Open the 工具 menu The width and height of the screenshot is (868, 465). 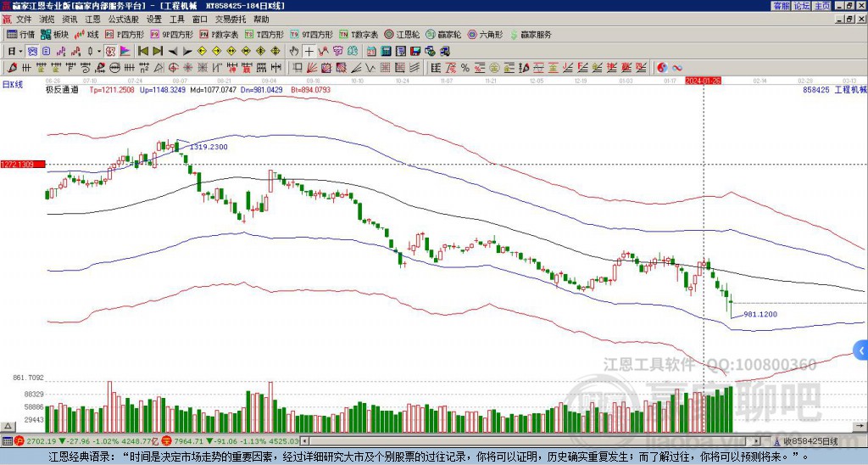coord(176,20)
